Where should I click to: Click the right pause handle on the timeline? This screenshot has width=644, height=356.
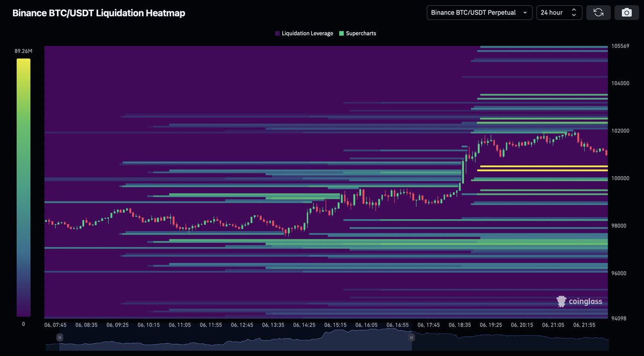coord(412,337)
